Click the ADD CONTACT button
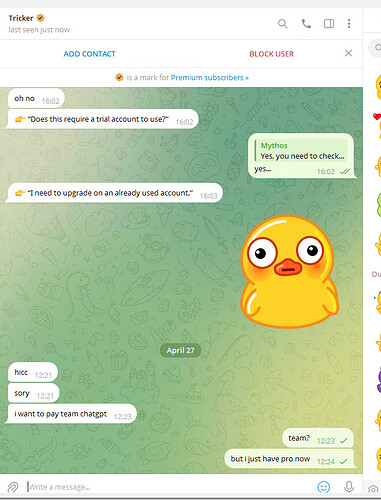The height and width of the screenshot is (500, 381). pos(89,54)
